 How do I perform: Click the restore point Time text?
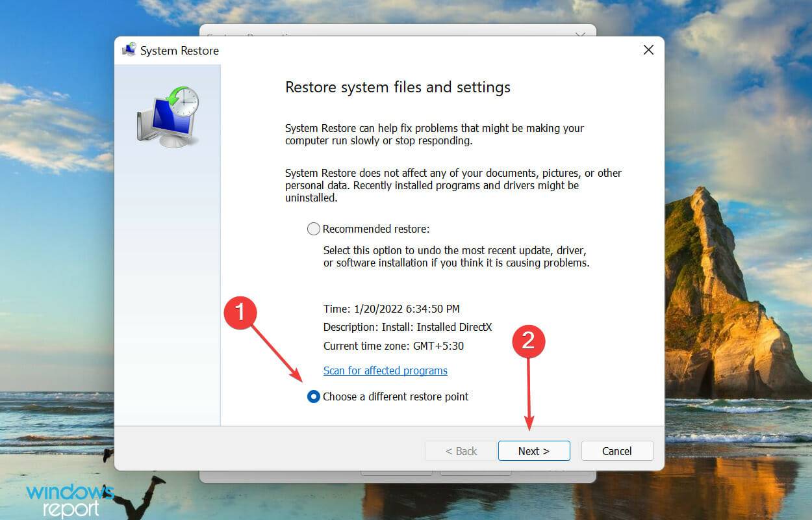pyautogui.click(x=387, y=309)
